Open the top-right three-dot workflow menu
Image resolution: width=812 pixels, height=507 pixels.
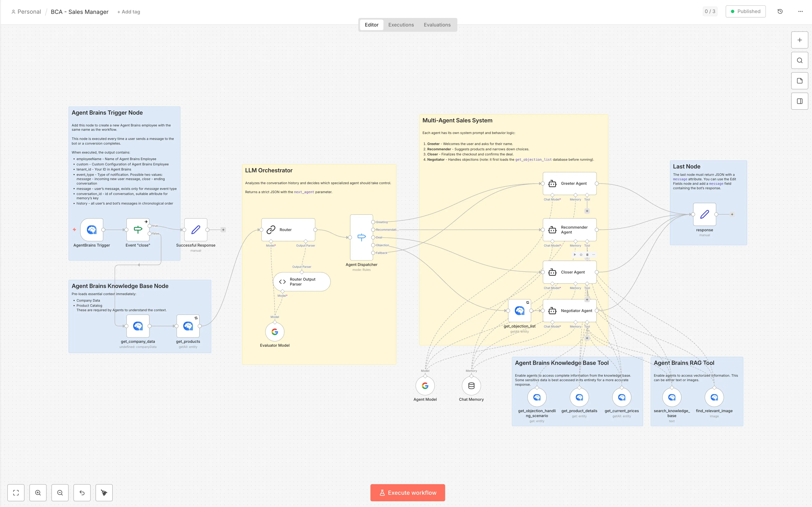(x=800, y=11)
